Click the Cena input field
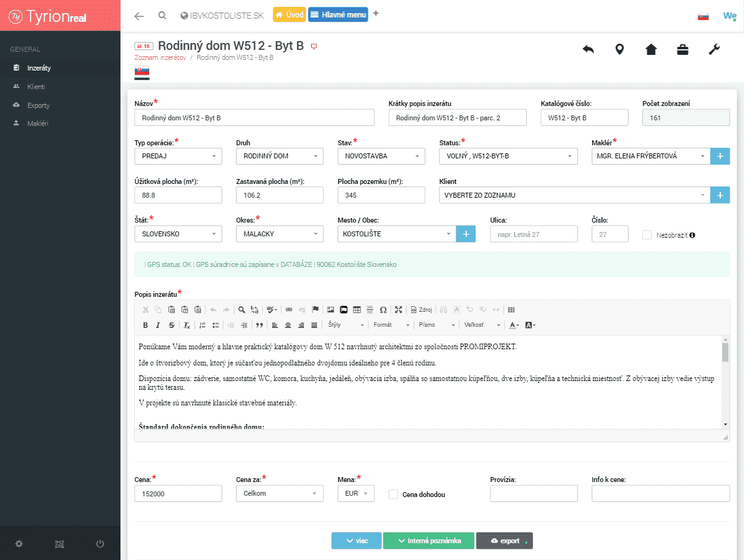Viewport: 744px width, 560px height. (x=178, y=493)
